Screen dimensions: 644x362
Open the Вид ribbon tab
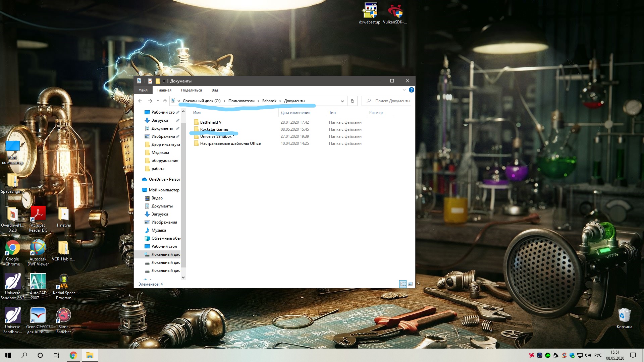[215, 90]
